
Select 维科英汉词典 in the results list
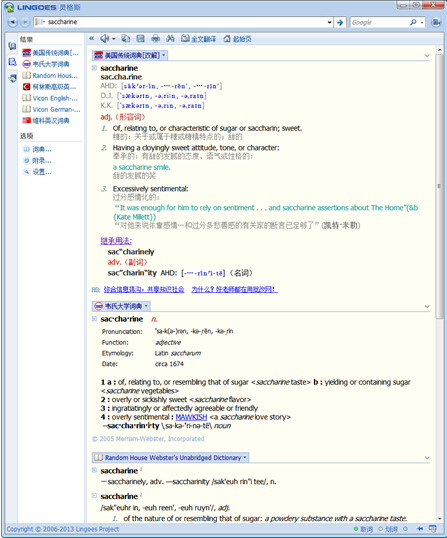pyautogui.click(x=46, y=120)
